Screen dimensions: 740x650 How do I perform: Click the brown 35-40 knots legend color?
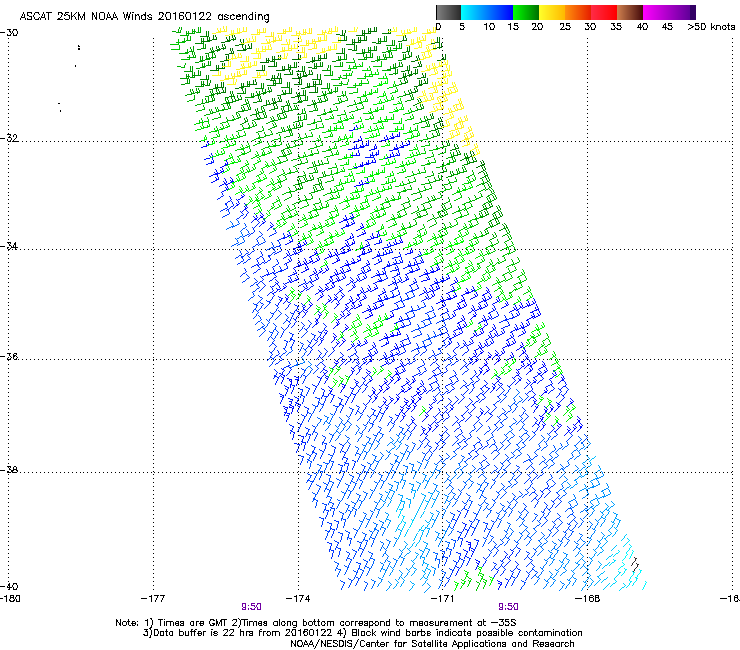point(630,12)
